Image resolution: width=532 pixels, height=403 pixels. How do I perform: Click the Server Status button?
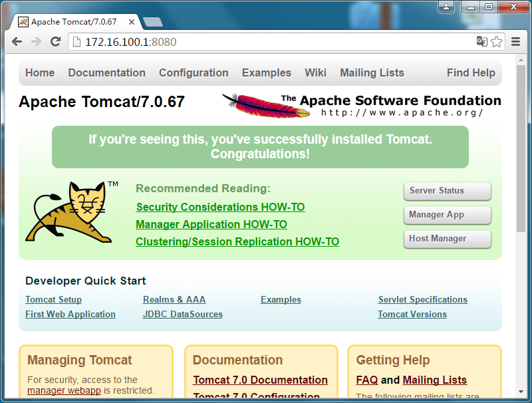(x=447, y=191)
